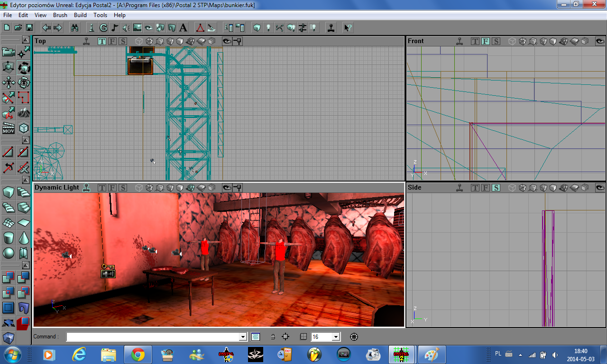The image size is (607, 364).
Task: Open the View menu
Action: 40,15
